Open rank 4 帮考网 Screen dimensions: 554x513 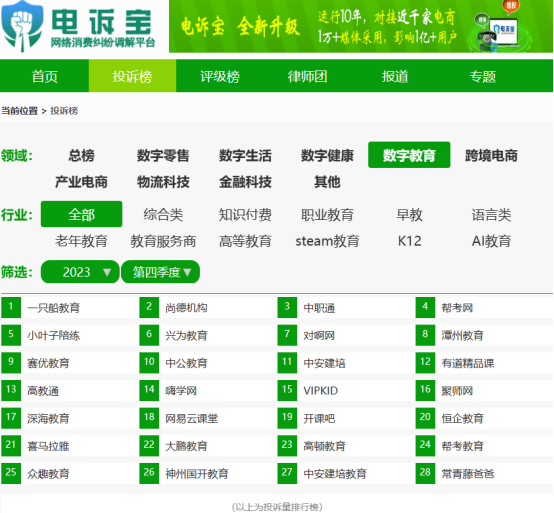click(x=457, y=308)
